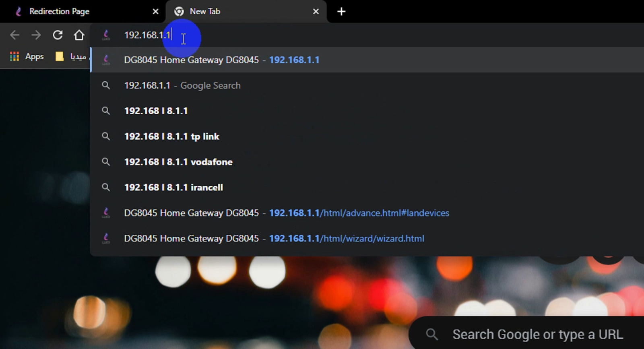Click the Apps label in bookmarks bar
644x349 pixels.
point(35,57)
